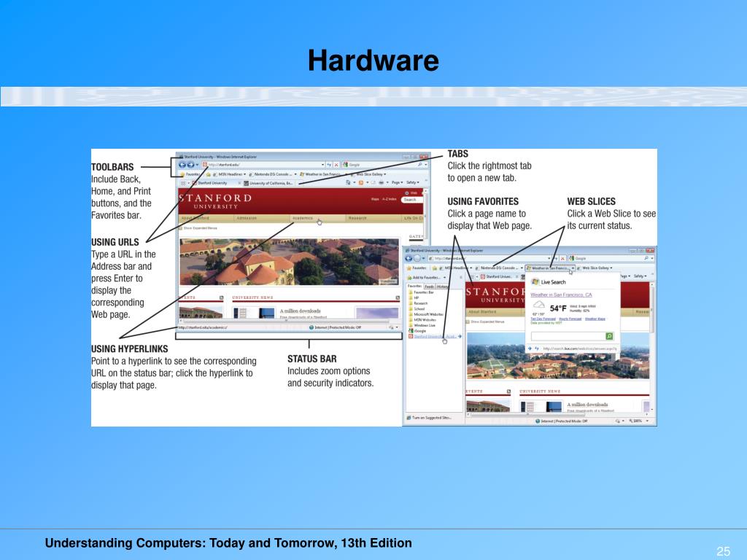
Task: Open 'A million downloads' headline in rear window
Action: click(x=300, y=311)
